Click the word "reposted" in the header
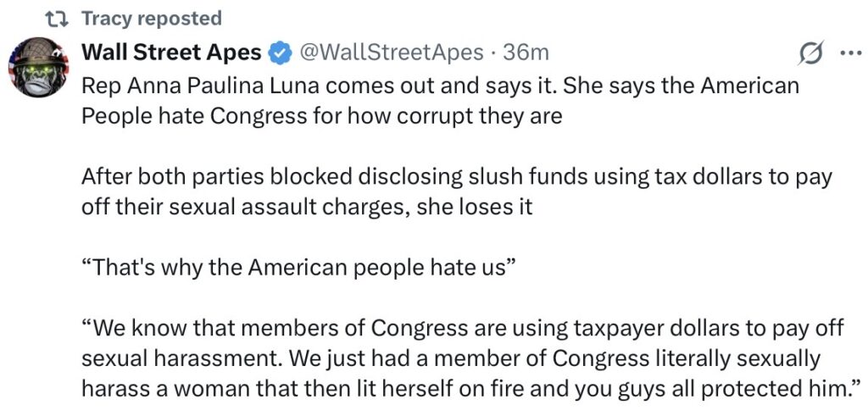 [179, 18]
